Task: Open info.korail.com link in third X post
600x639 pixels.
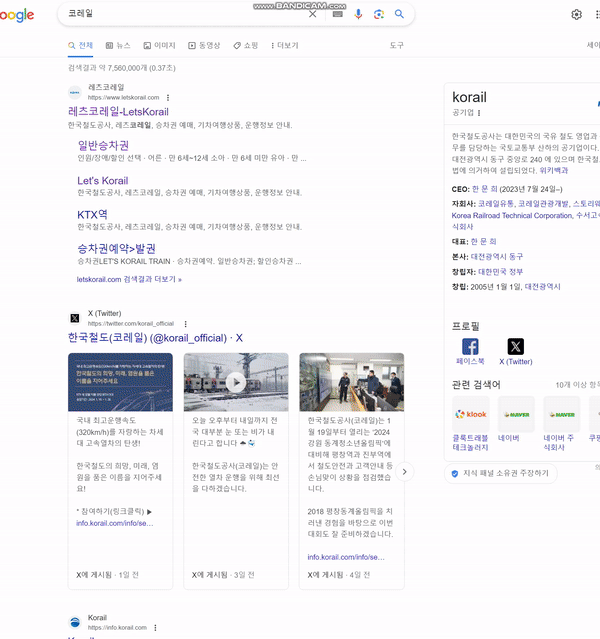Action: (x=346, y=557)
